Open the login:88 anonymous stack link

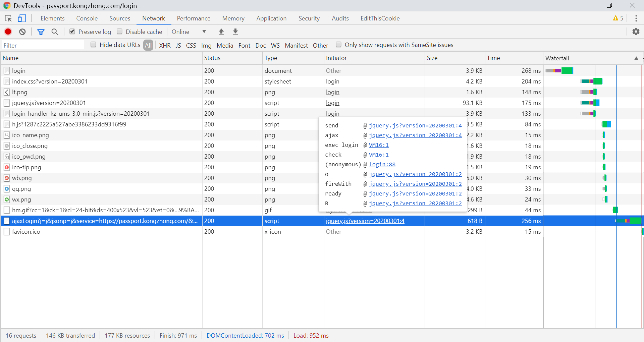(382, 164)
